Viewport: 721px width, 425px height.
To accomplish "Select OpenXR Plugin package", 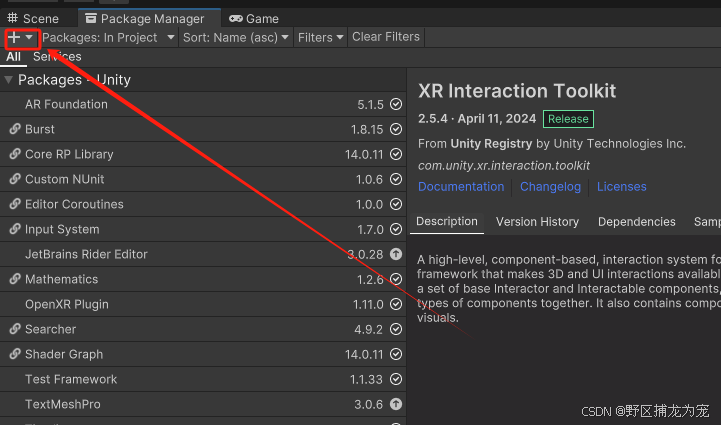I will coord(203,304).
